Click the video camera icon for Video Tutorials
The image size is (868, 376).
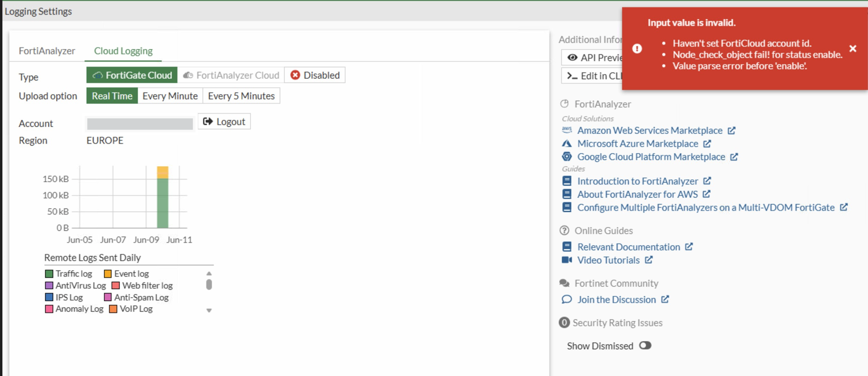click(567, 260)
